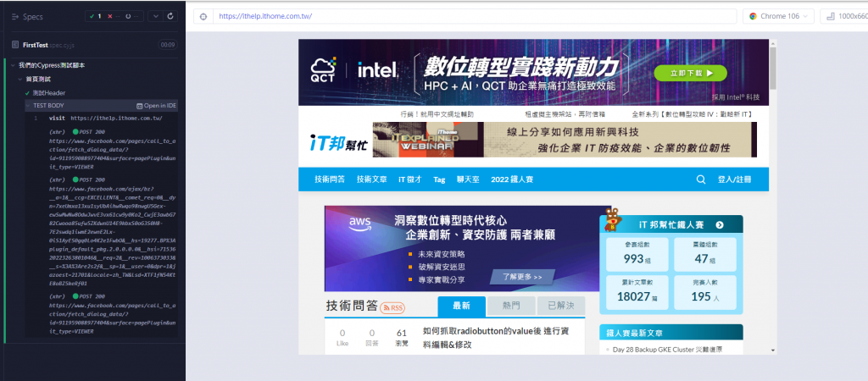
Task: Click the visit https://ithelp.ithome.com.tw/ command row
Action: (x=103, y=118)
